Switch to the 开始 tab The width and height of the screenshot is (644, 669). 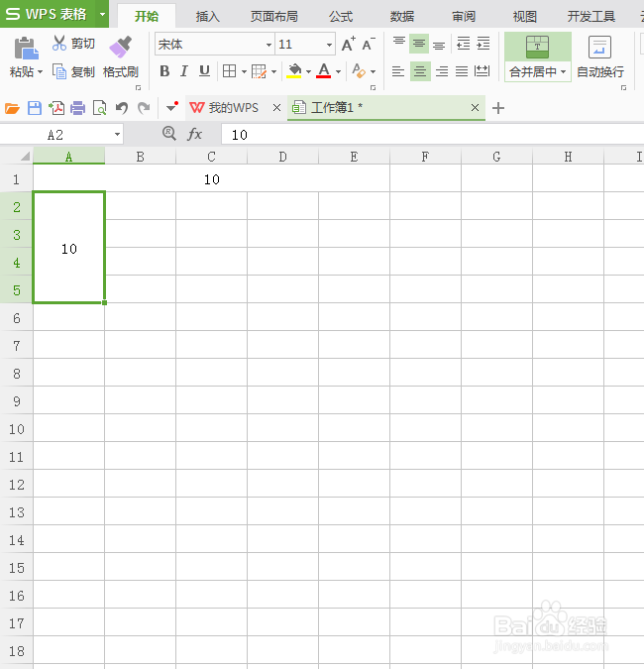click(x=147, y=16)
